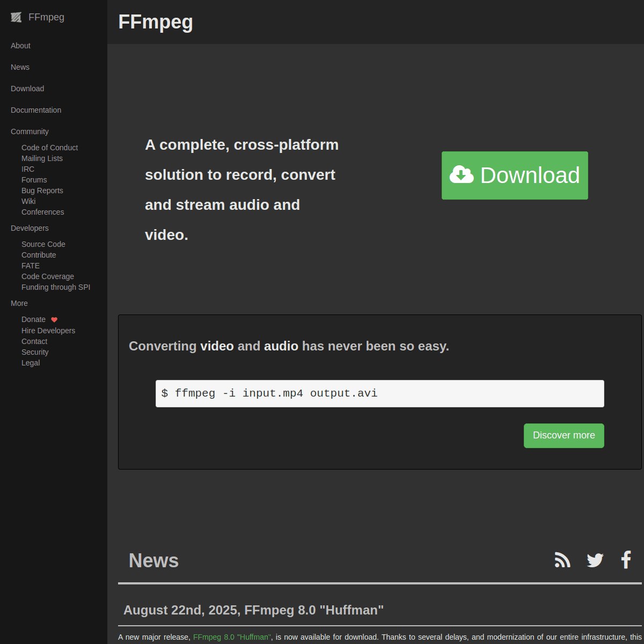Open the Twitter bird icon
Viewport: 644px width, 644px height.
[595, 560]
